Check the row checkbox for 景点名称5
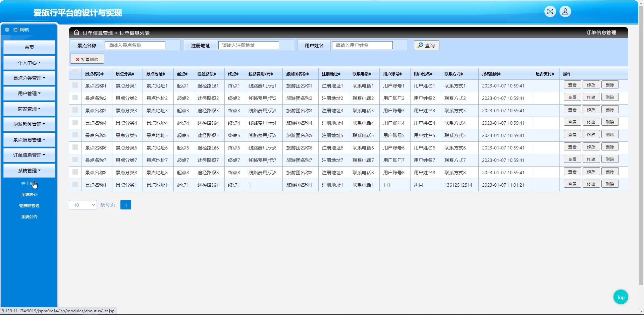 tap(75, 135)
